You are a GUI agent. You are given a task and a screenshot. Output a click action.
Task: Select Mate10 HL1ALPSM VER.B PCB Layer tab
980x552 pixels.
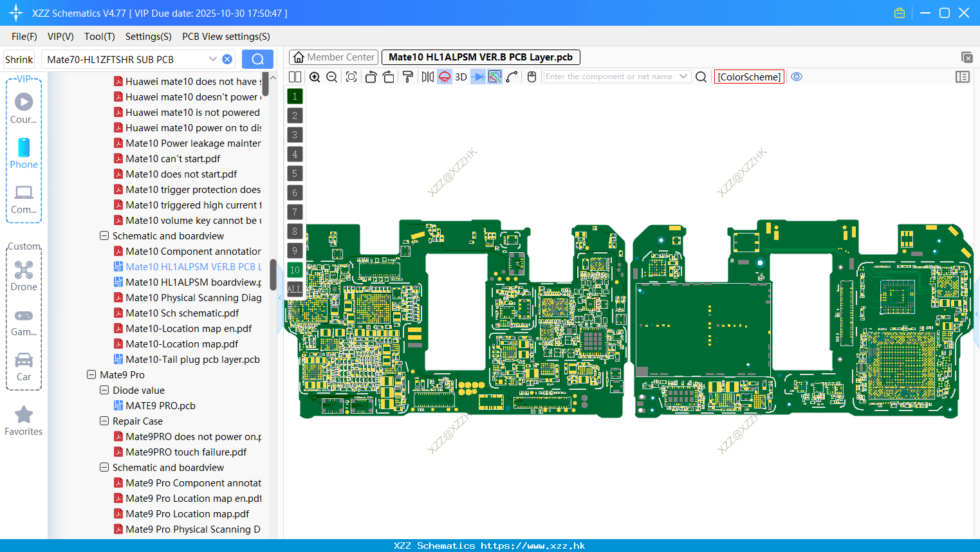481,57
